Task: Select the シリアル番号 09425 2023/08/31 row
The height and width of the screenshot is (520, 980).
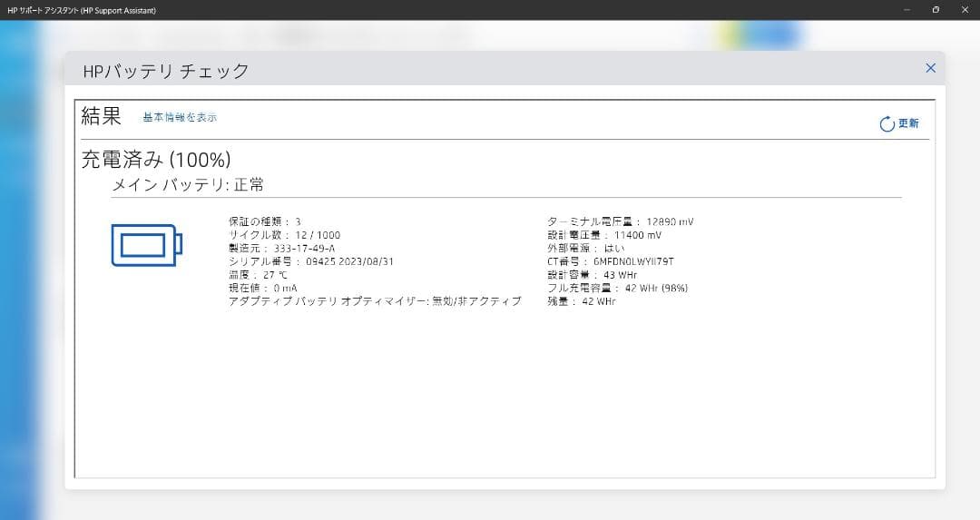Action: click(311, 261)
